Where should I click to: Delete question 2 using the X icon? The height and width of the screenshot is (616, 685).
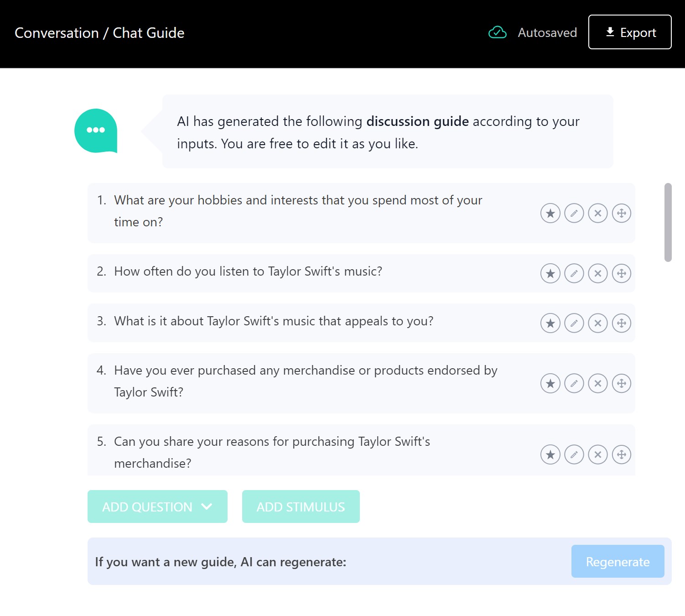598,273
